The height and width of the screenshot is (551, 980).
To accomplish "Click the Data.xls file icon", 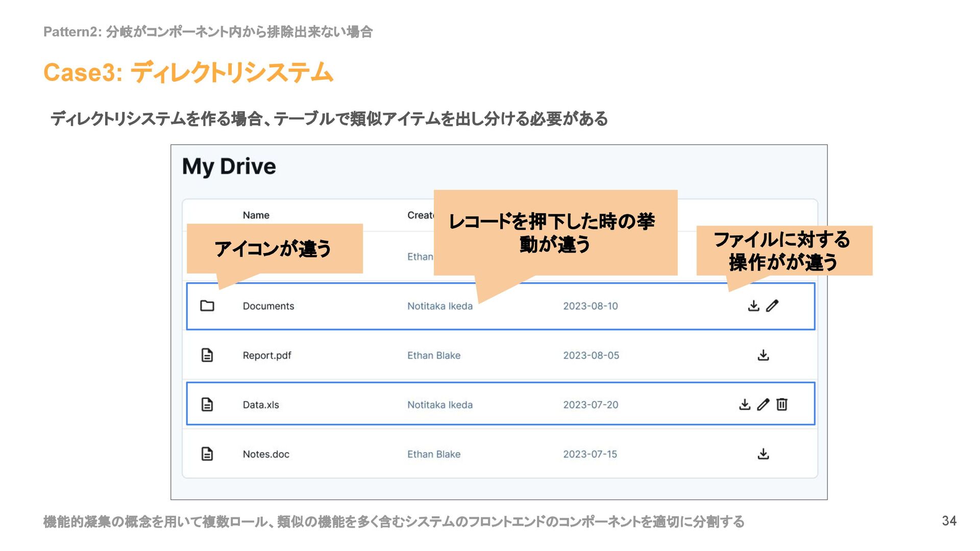I will pos(207,405).
